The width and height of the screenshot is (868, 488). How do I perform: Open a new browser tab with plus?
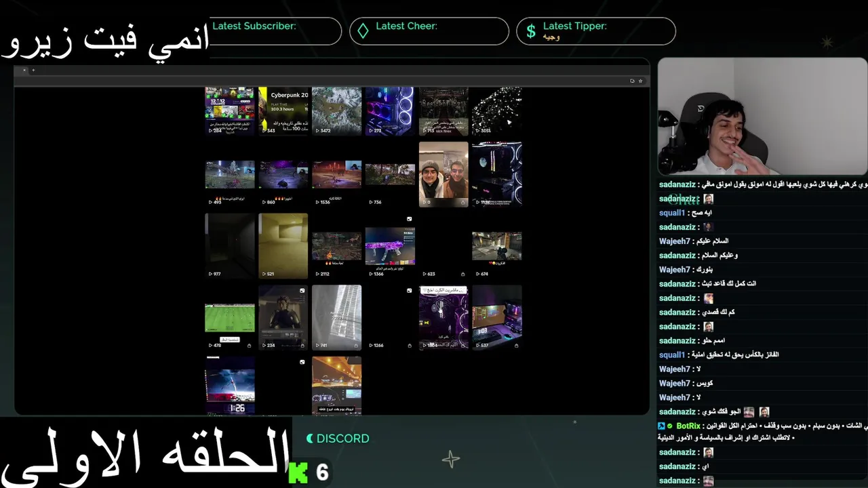33,70
